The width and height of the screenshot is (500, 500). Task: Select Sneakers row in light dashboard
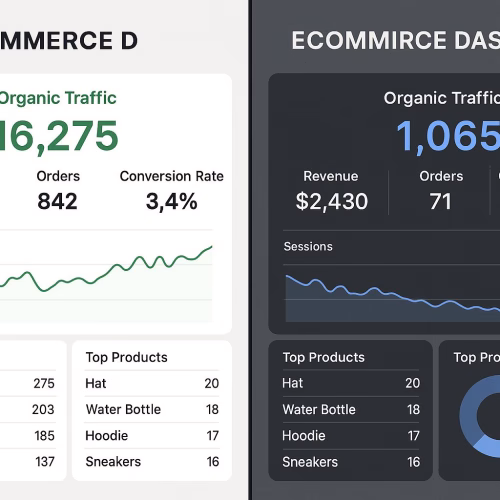pyautogui.click(x=152, y=462)
